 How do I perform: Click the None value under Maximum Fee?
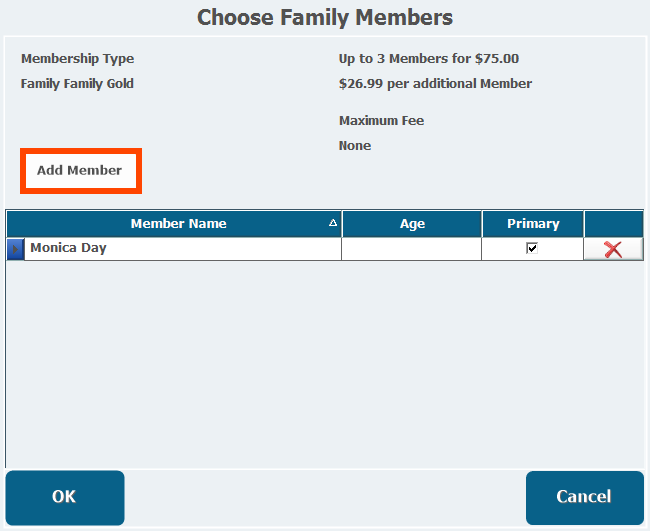tap(355, 146)
